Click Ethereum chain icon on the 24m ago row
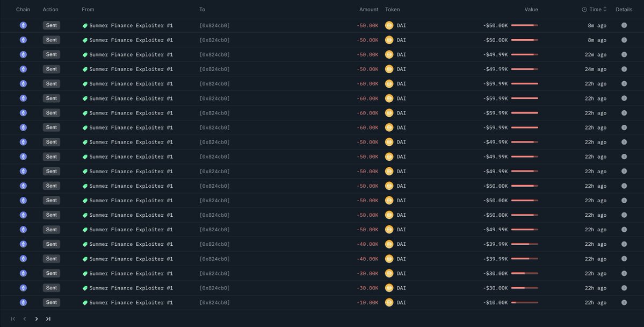This screenshot has height=327, width=644. coord(24,69)
